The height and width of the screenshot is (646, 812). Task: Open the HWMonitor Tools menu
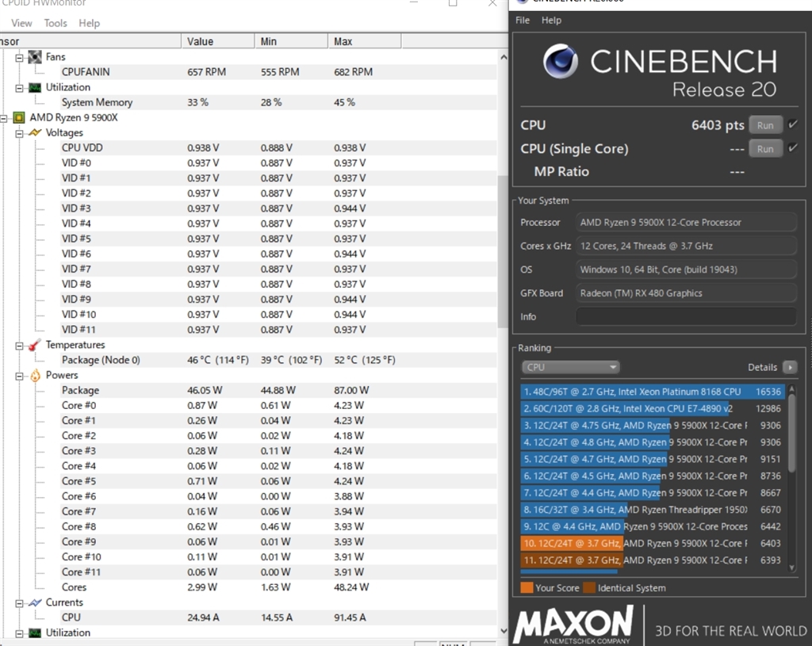point(56,23)
